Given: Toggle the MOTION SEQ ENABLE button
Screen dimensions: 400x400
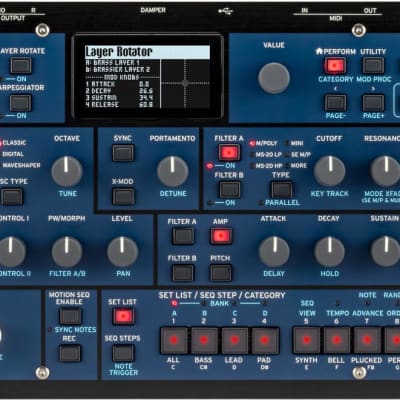Looking at the screenshot, I should 70,316.
